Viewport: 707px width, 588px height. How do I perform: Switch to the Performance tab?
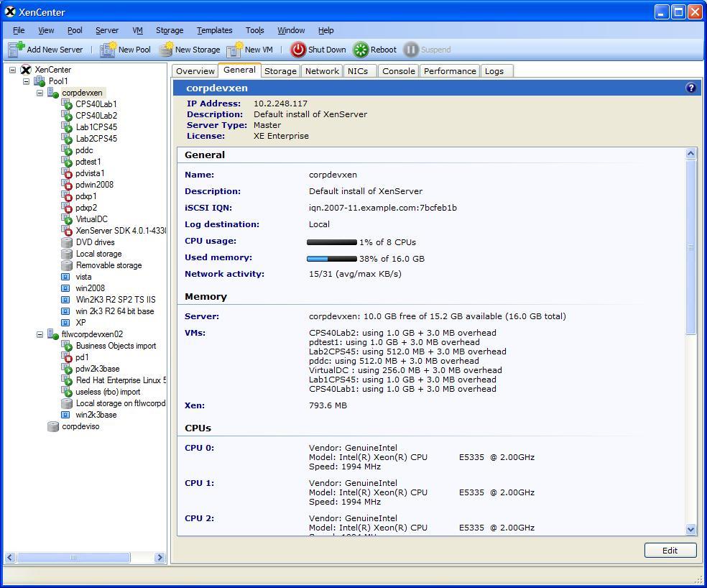pos(449,71)
